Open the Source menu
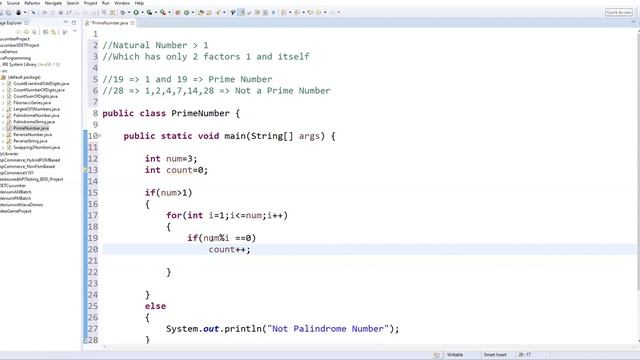Screen dimensions: 640x360 13,3
